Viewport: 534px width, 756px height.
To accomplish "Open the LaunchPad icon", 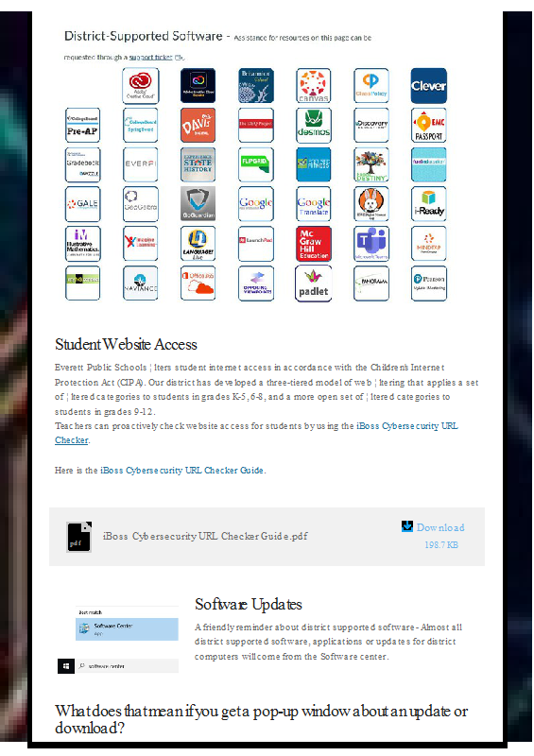I will coord(256,244).
